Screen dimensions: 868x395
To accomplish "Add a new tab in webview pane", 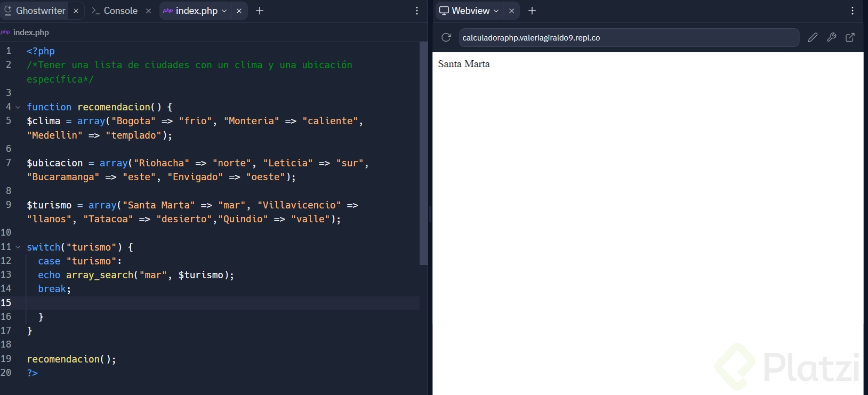I will coord(532,11).
